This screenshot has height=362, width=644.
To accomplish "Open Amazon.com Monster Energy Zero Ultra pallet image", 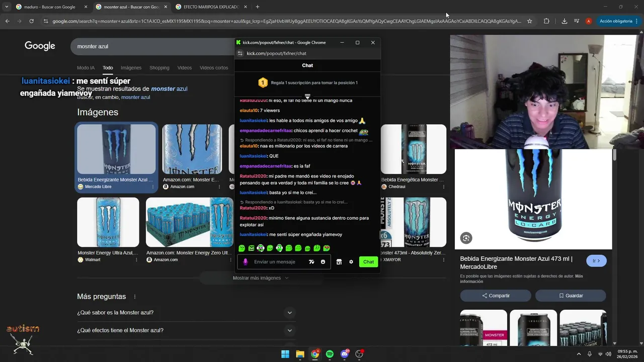I will coord(190,222).
